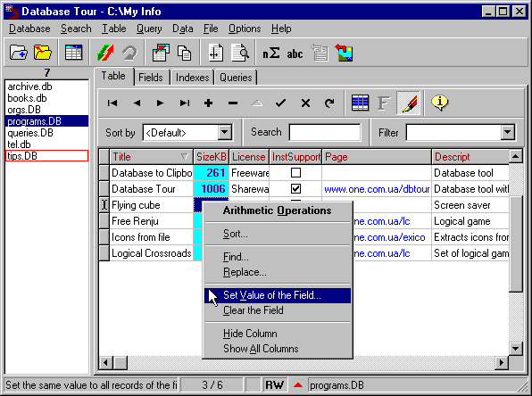Select tips.DB in table list
532x396 pixels.
point(46,156)
